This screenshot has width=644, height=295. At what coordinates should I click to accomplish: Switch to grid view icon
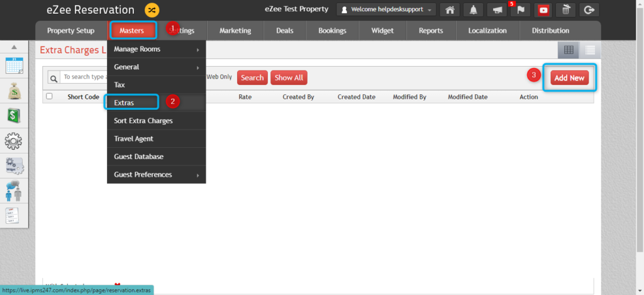pos(569,50)
